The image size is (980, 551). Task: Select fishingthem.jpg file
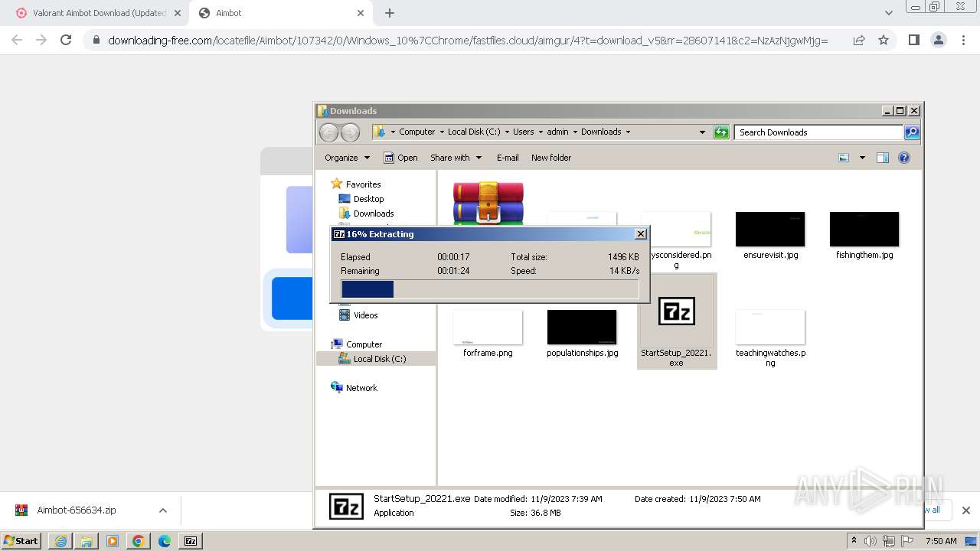click(864, 236)
